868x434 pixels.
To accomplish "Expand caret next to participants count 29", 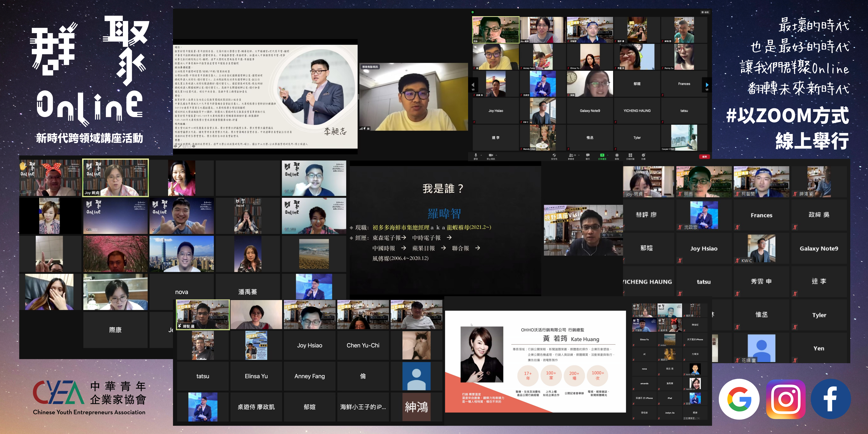I will click(x=579, y=155).
